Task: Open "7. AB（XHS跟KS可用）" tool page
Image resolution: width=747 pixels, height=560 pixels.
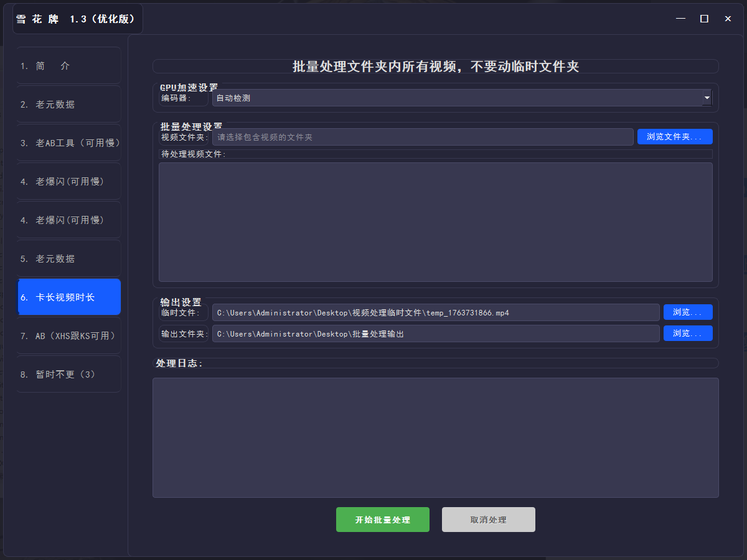Action: (68, 335)
